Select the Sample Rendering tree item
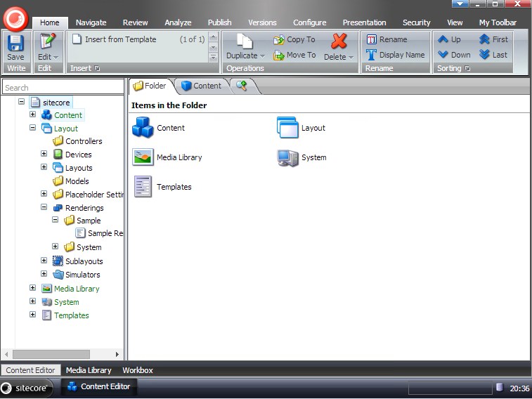This screenshot has width=532, height=399. (x=104, y=233)
